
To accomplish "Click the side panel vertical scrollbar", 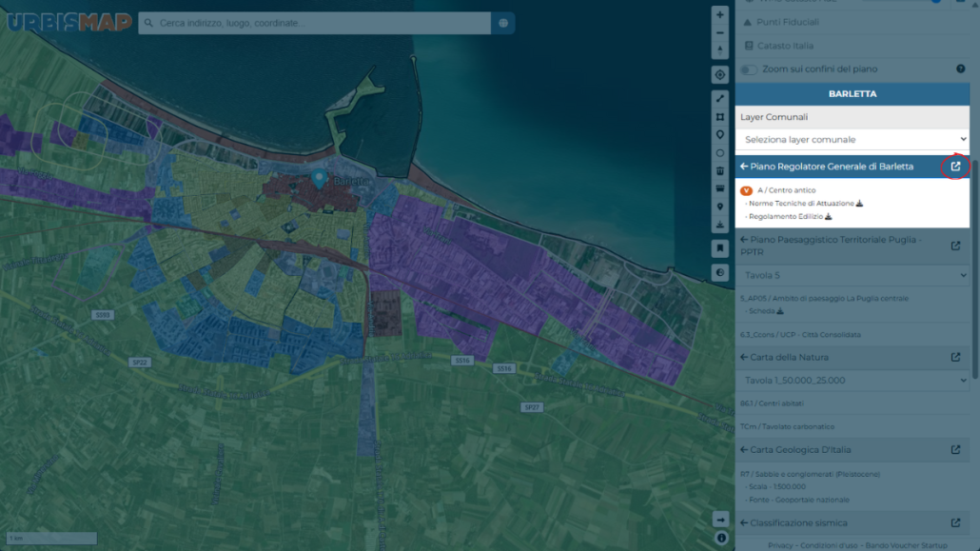I will [974, 269].
